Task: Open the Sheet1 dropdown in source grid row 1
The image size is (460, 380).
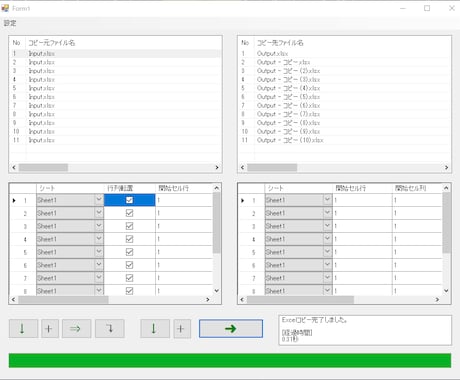Action: tap(99, 200)
